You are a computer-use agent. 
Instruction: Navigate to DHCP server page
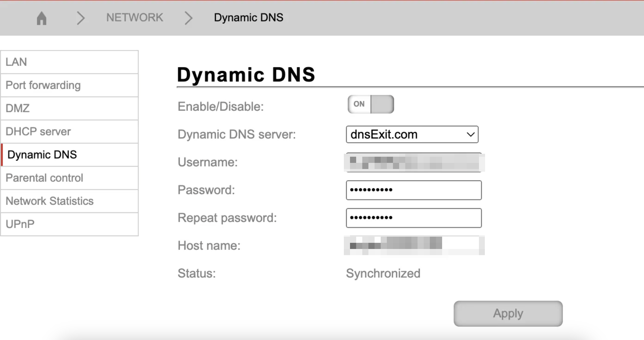(x=69, y=131)
